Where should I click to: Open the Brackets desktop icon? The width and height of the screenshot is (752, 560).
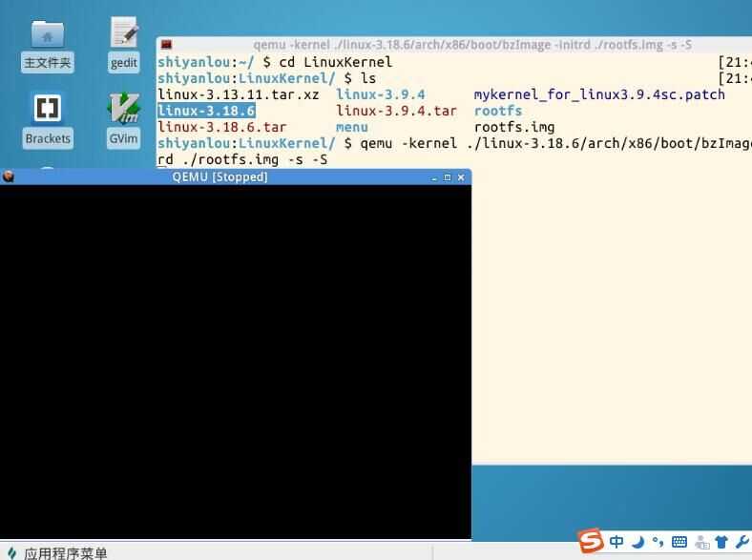point(48,121)
